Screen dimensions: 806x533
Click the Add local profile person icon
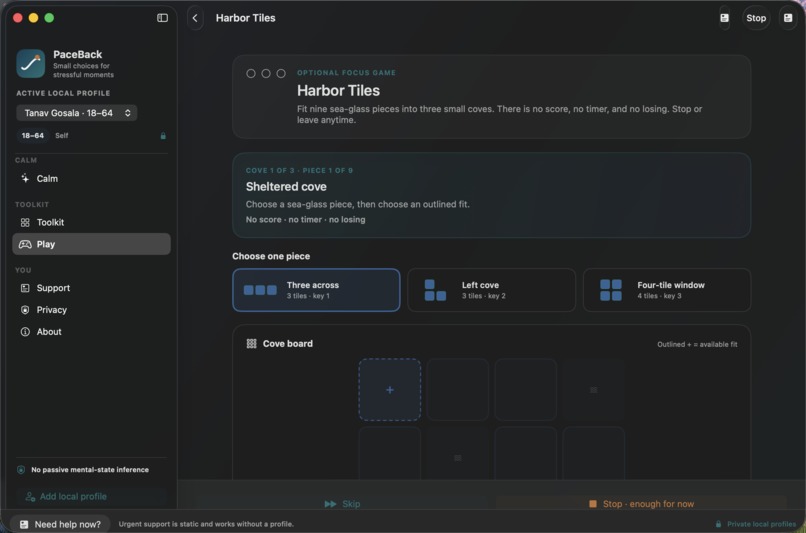click(x=30, y=497)
